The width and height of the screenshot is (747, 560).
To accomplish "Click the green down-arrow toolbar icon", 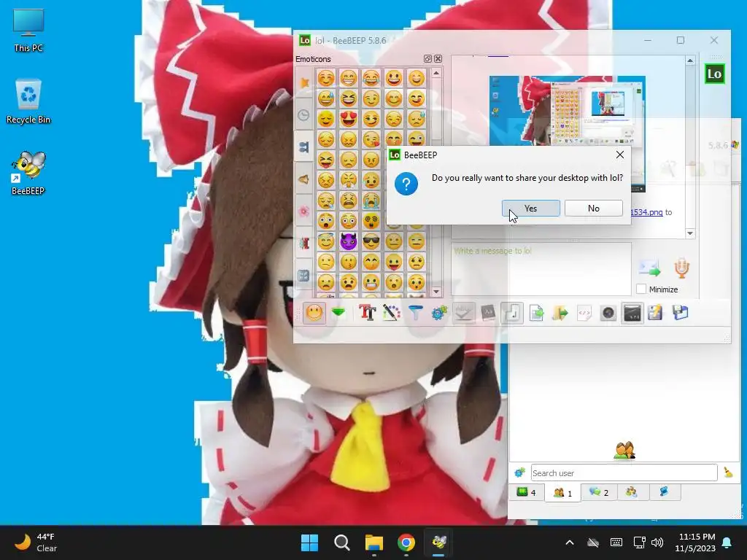I will (338, 313).
